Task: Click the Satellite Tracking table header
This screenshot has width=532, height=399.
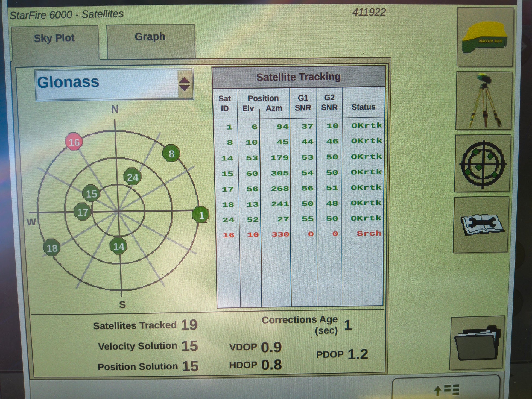Action: click(x=298, y=77)
